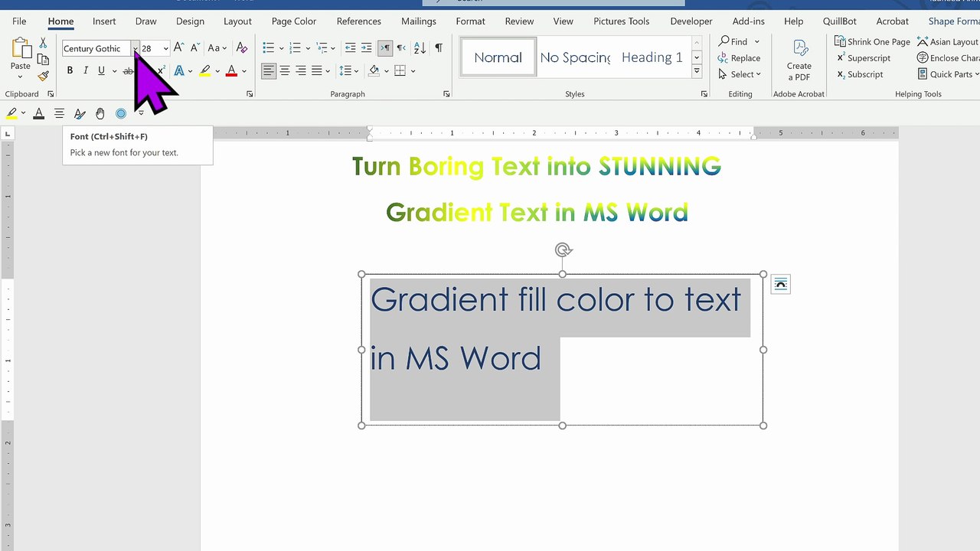Open the Page Color tab

(x=294, y=21)
